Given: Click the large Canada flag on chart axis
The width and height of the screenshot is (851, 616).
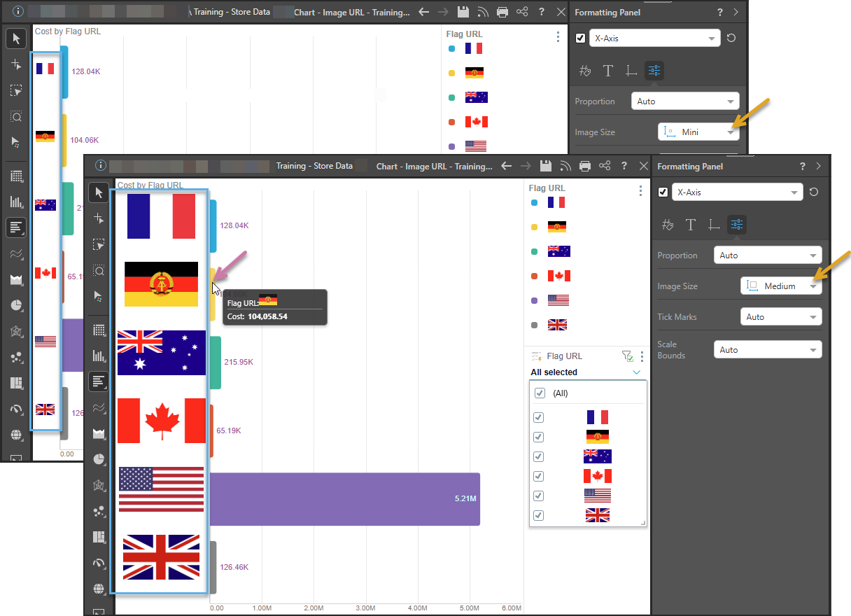Looking at the screenshot, I should click(162, 420).
